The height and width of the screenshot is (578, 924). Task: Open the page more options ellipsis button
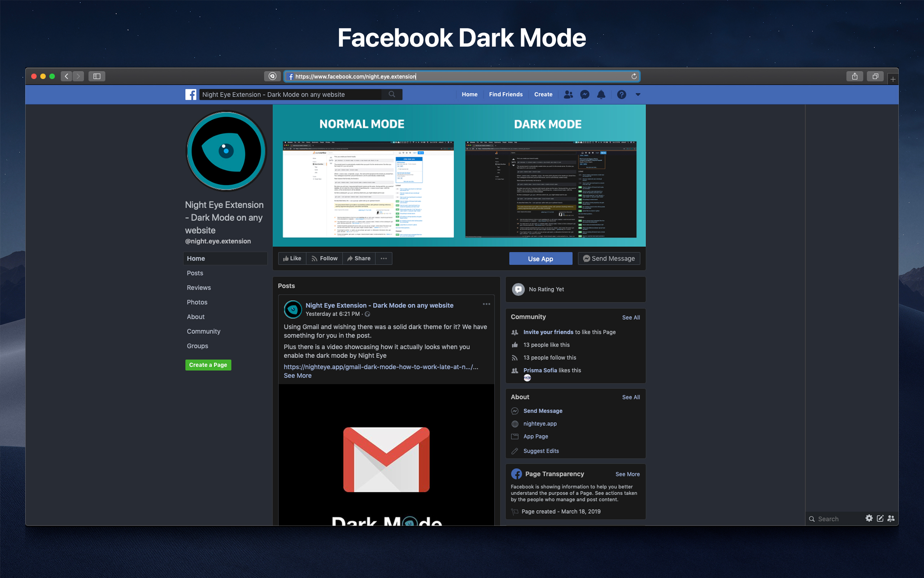click(384, 258)
